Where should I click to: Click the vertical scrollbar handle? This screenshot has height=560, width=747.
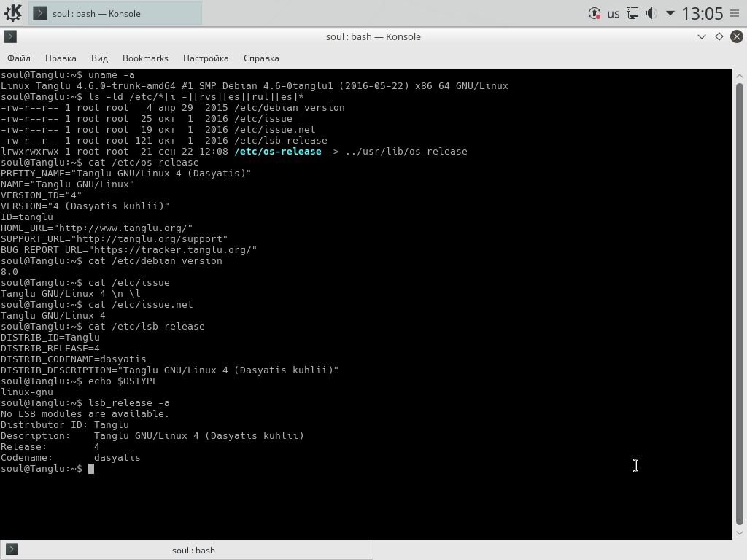(x=740, y=304)
